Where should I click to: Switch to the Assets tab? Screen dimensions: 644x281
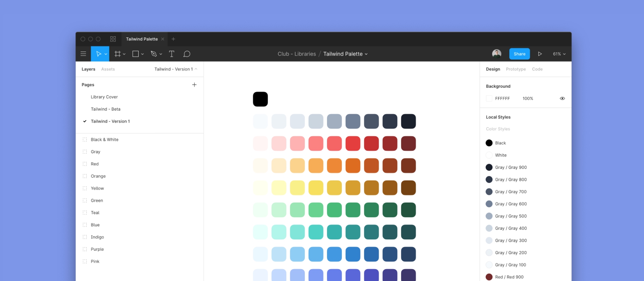(x=108, y=69)
